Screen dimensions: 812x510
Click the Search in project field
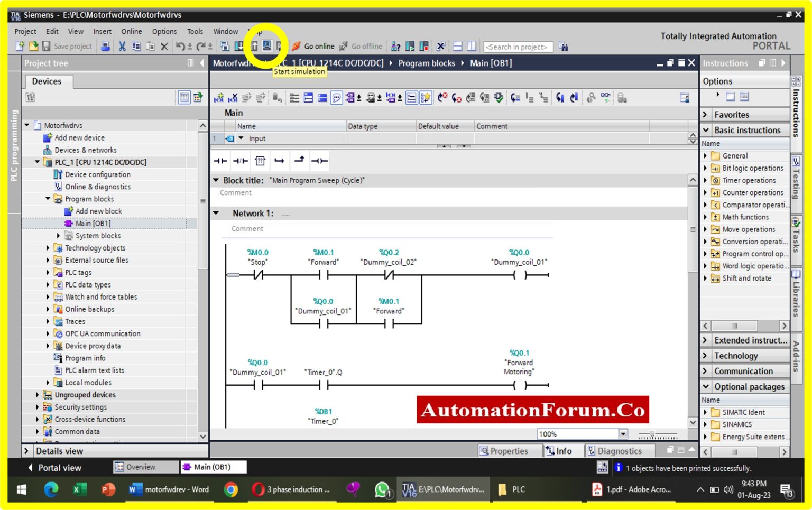tap(518, 47)
